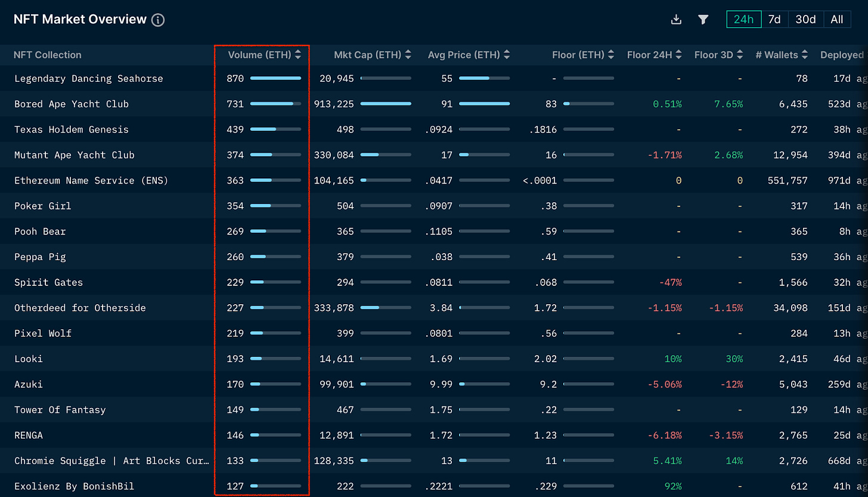Click the -47% floor change for Spirit Gates
The width and height of the screenshot is (868, 497).
tap(671, 282)
